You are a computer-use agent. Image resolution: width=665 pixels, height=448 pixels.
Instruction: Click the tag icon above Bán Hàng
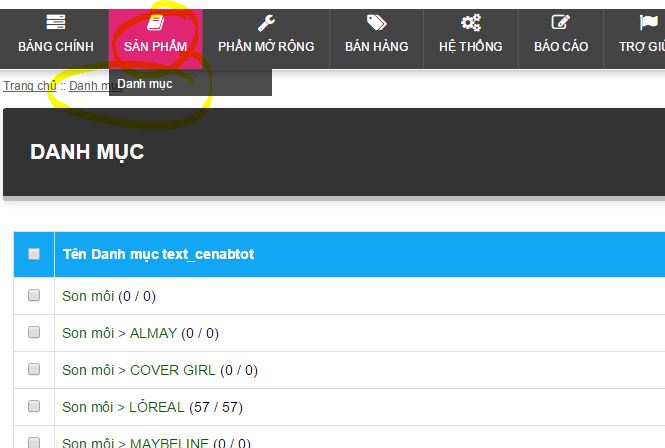coord(377,23)
